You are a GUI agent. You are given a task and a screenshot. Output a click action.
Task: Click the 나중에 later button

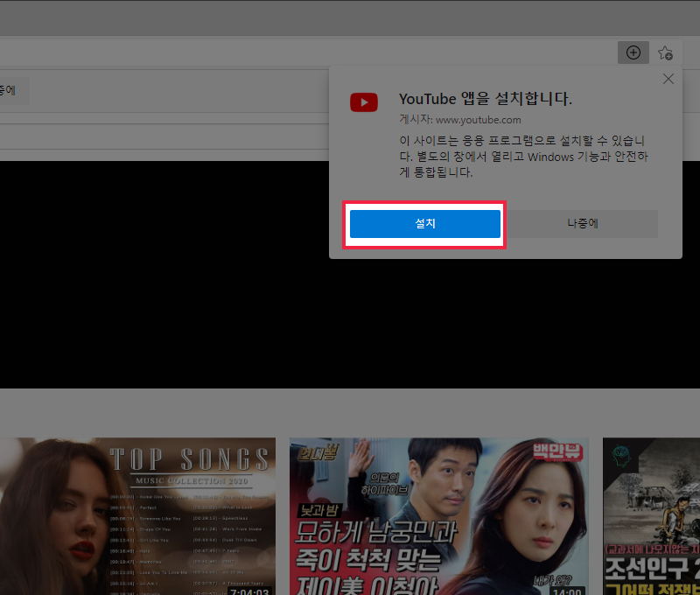pyautogui.click(x=583, y=224)
